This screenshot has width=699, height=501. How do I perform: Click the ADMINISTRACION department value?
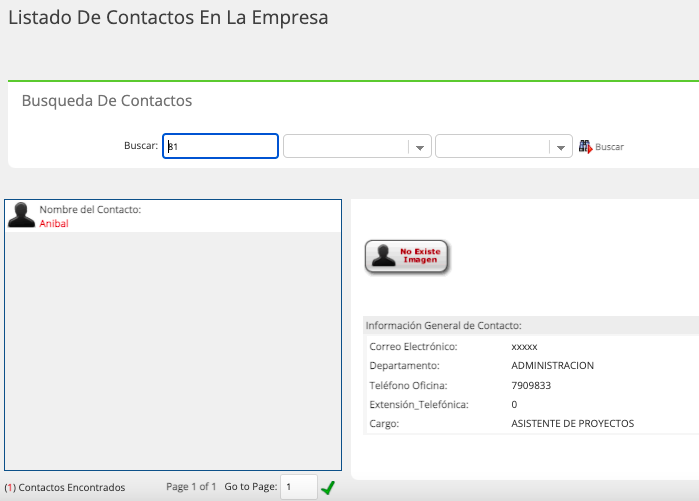click(x=552, y=365)
